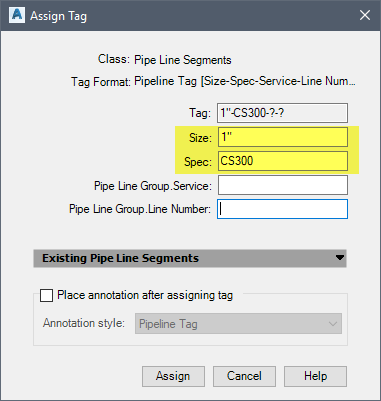This screenshot has width=381, height=401.
Task: Open the Annotation style Pipeline Tag dropdown
Action: coord(238,323)
